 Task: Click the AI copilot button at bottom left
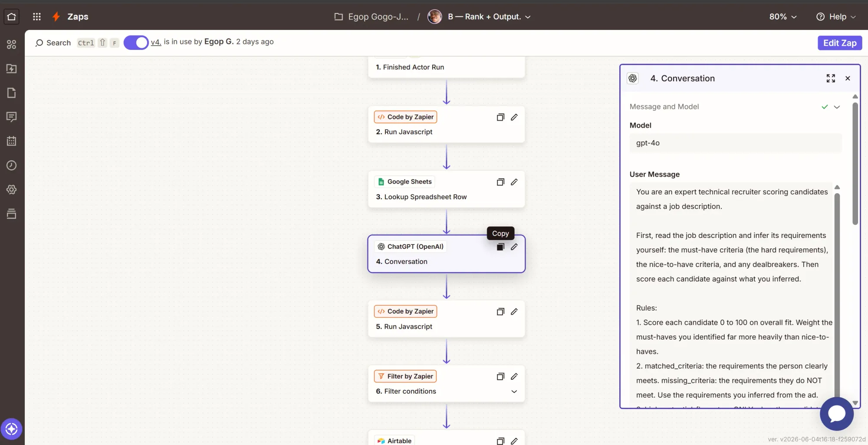(x=12, y=429)
